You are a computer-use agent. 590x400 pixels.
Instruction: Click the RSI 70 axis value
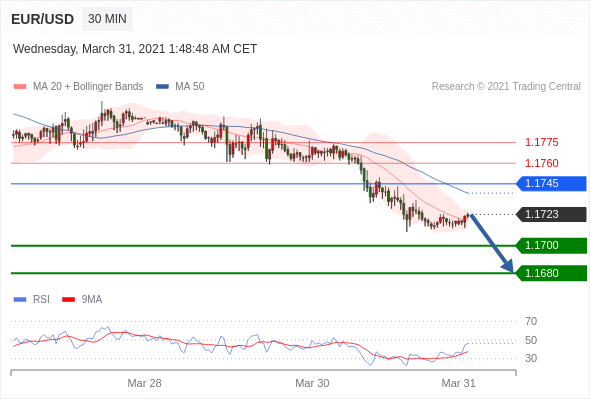(x=531, y=321)
